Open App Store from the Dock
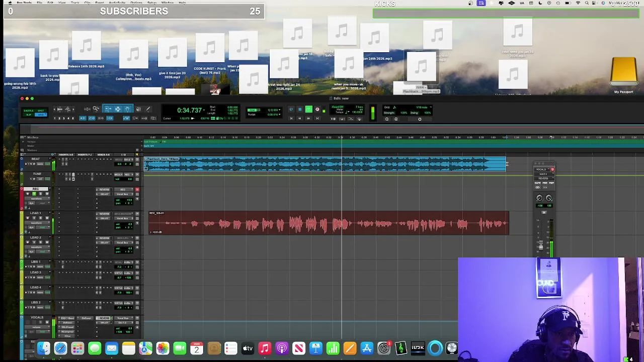Screen dimensions: 644x362 (367, 348)
